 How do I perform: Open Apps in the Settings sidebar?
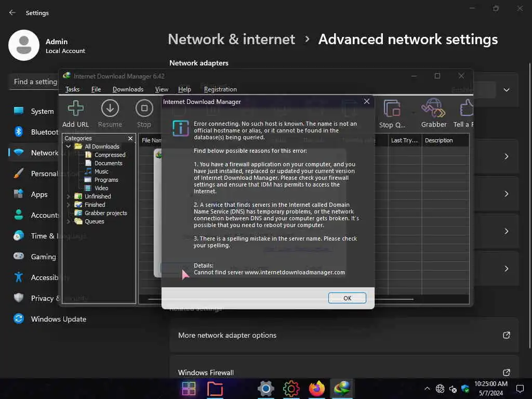pyautogui.click(x=34, y=194)
